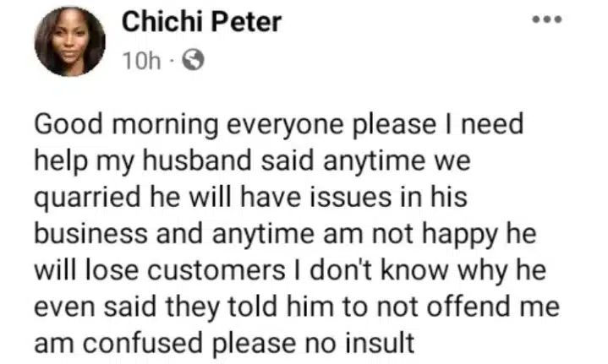Click the line starting "Good morning everyone"
This screenshot has height=364, width=608.
[279, 125]
